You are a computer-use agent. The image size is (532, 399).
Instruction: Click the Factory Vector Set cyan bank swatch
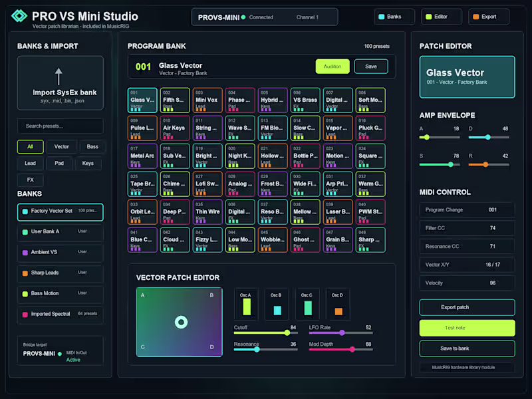coord(25,211)
